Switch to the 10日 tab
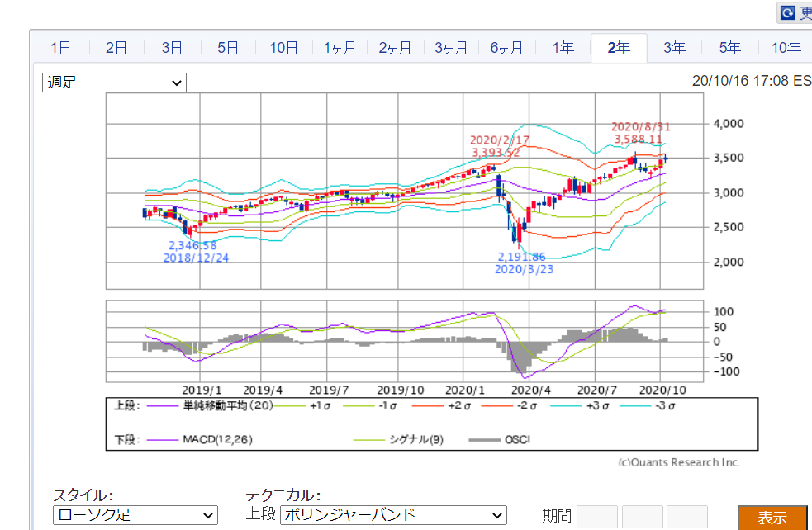This screenshot has height=530, width=812. click(x=284, y=48)
